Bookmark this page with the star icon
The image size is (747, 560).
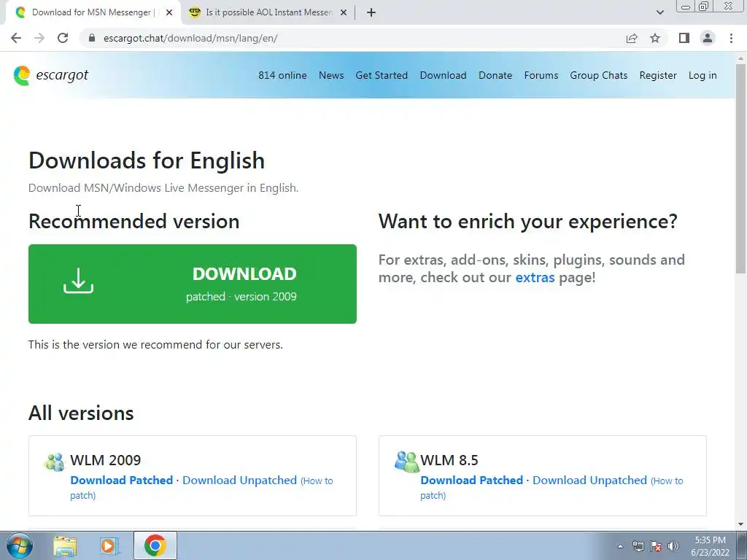pos(655,38)
